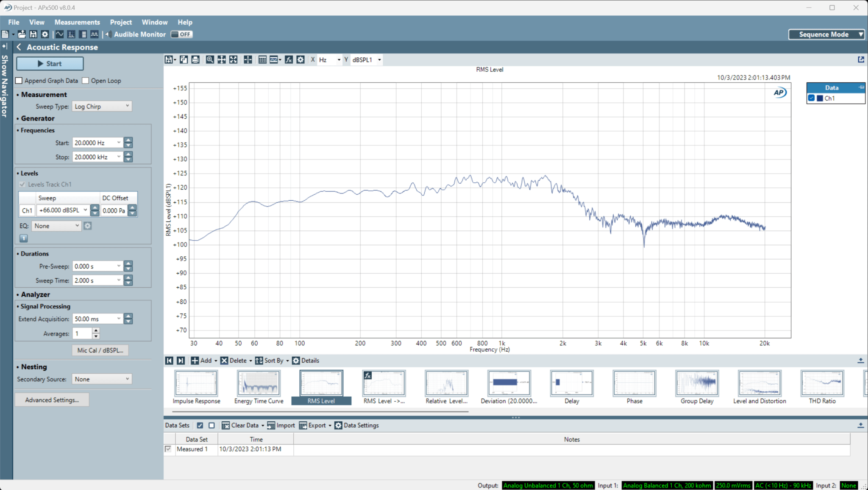This screenshot has height=490, width=868.
Task: Click the save project icon in top toolbar
Action: pos(33,34)
